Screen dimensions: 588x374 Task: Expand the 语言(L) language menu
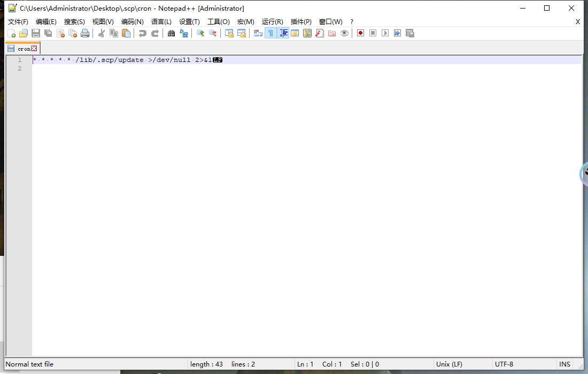pos(161,22)
